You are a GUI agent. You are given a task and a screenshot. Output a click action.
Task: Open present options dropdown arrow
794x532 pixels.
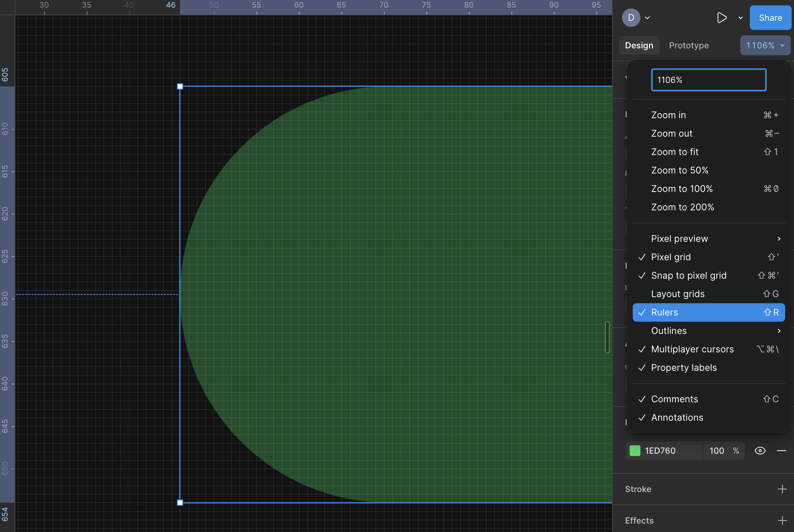click(741, 18)
